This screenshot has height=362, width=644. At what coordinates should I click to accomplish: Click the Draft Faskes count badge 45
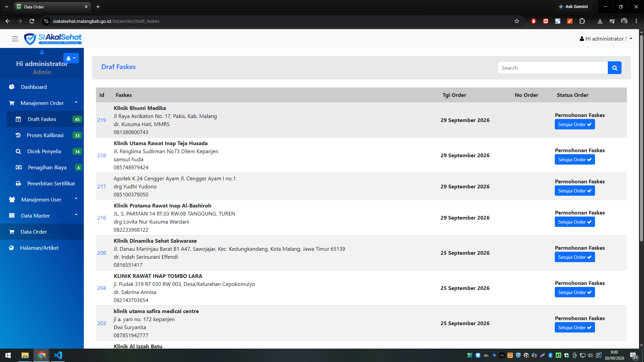tap(77, 119)
